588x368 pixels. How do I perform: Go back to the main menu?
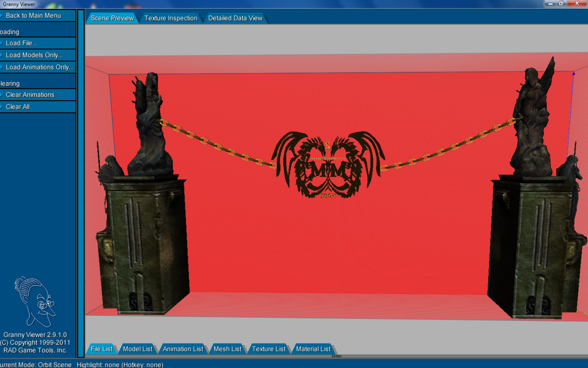(x=38, y=16)
